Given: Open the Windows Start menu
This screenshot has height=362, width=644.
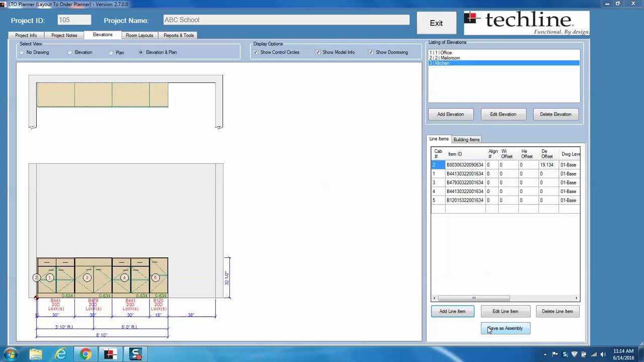Looking at the screenshot, I should click(x=11, y=354).
